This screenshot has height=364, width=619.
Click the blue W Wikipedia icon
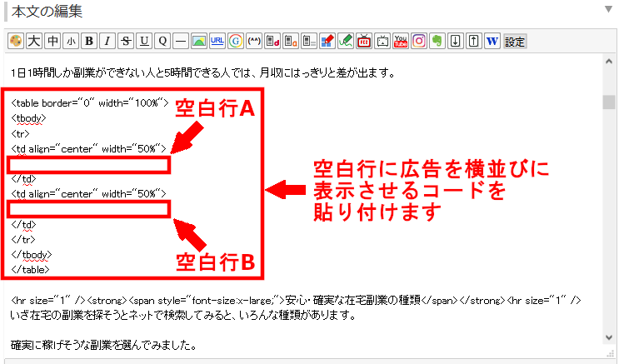[x=492, y=41]
